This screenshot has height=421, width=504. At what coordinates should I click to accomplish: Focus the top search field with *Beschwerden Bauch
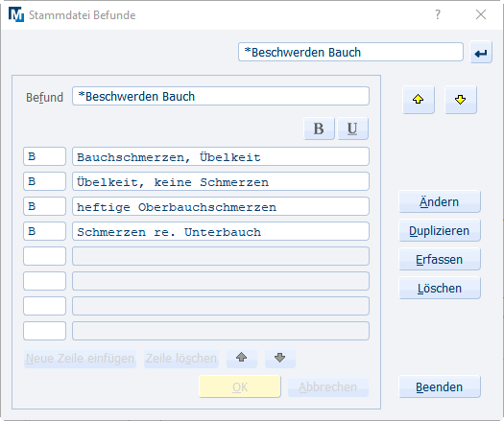point(350,52)
